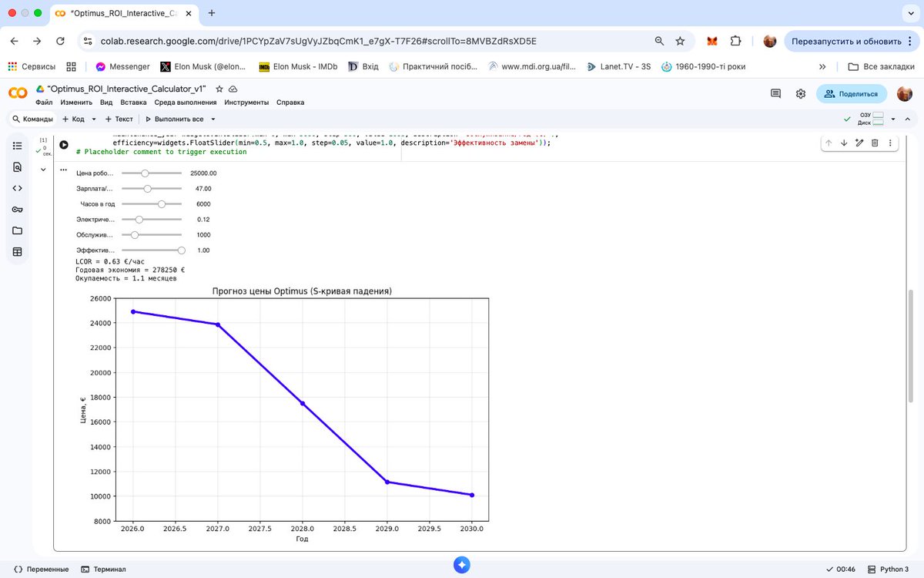Show more bookmarks chevron
Viewport: 924px width, 578px height.
tap(822, 66)
